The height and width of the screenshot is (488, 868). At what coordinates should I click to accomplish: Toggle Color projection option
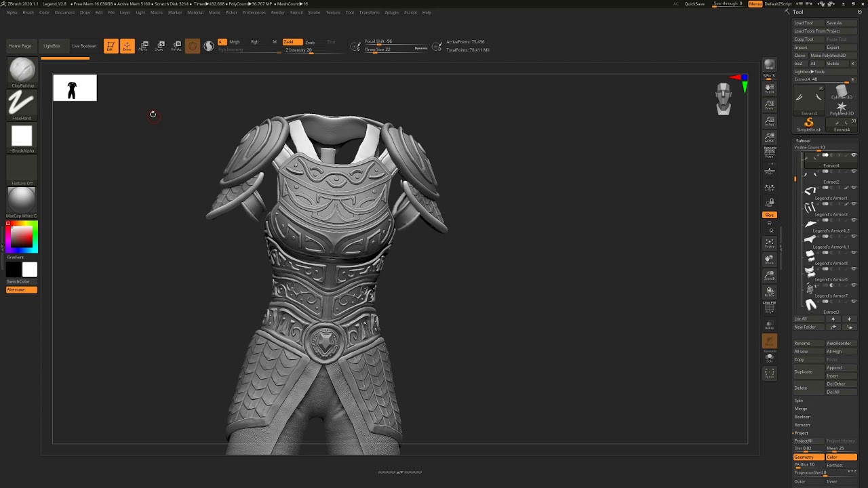842,457
